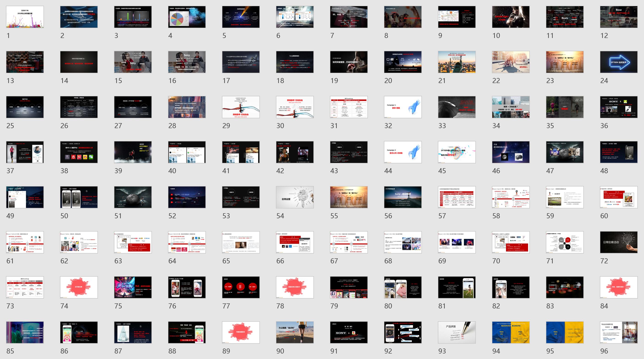Select slide 24 blue neon arrow thumbnail
The width and height of the screenshot is (644, 359).
coord(619,62)
